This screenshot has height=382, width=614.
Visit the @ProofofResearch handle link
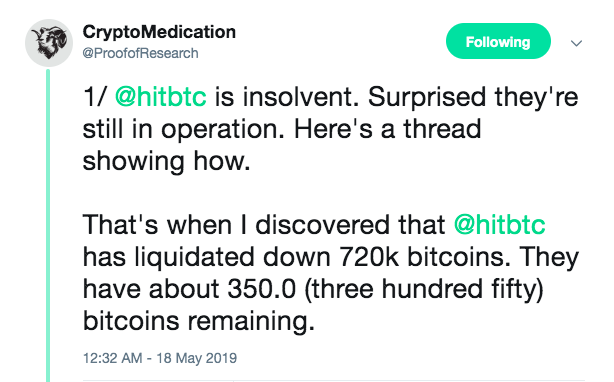pos(140,53)
